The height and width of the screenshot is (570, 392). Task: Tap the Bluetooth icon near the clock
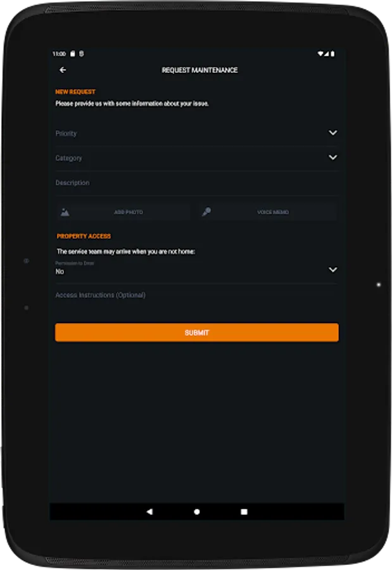(81, 54)
